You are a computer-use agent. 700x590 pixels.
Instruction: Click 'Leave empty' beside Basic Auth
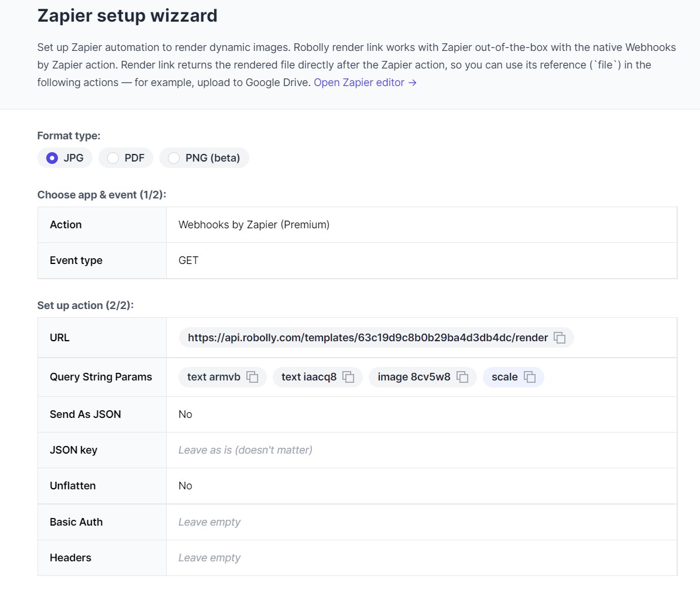210,522
